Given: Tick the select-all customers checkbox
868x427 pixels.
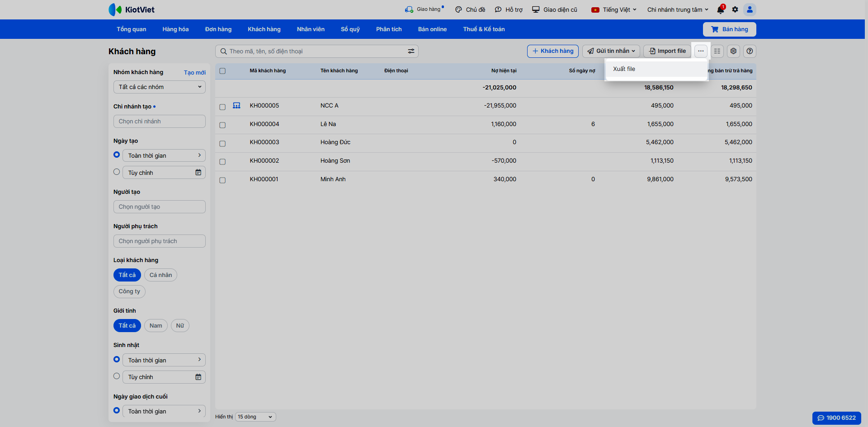Looking at the screenshot, I should 222,71.
